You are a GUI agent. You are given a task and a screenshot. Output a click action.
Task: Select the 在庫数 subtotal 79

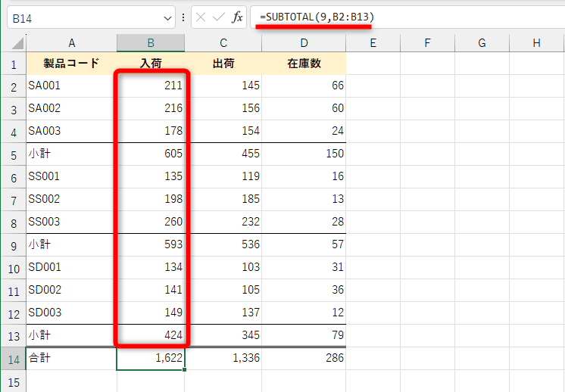[304, 335]
